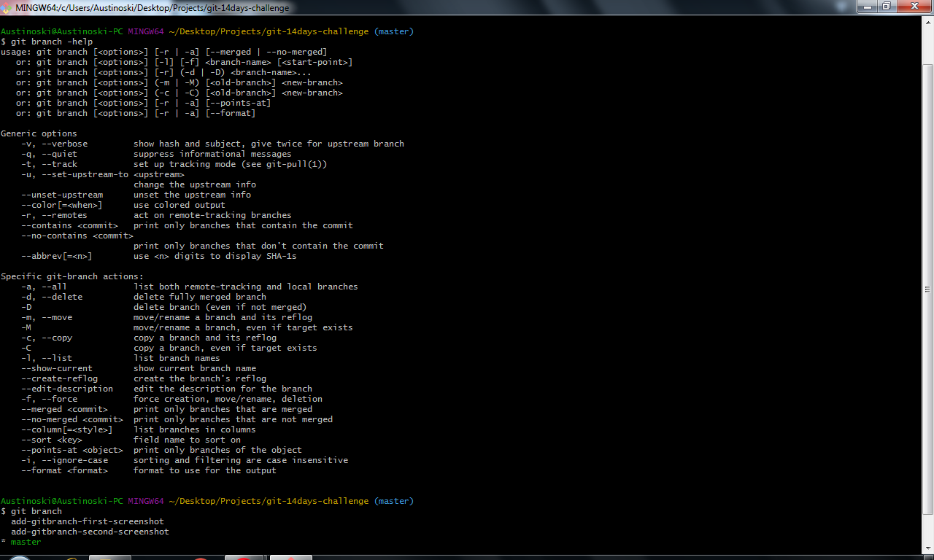This screenshot has height=560, width=934.
Task: Click the '-l, --list' option
Action: click(47, 358)
